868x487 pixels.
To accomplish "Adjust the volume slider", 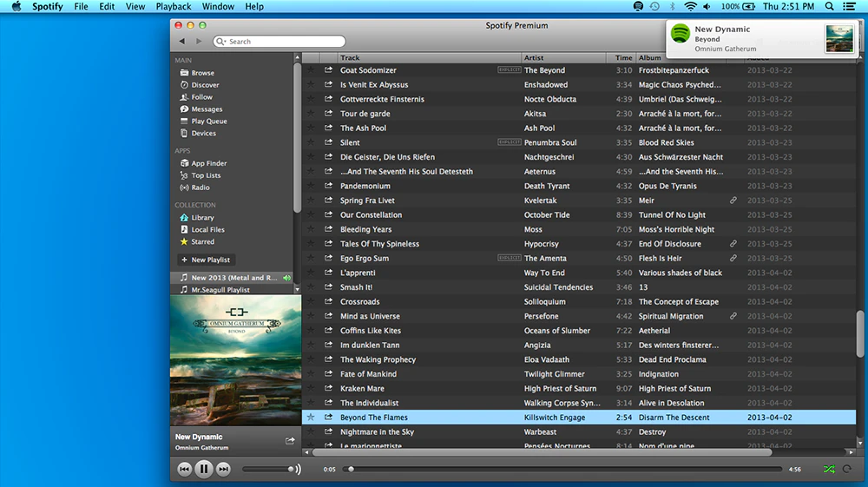I will 269,470.
